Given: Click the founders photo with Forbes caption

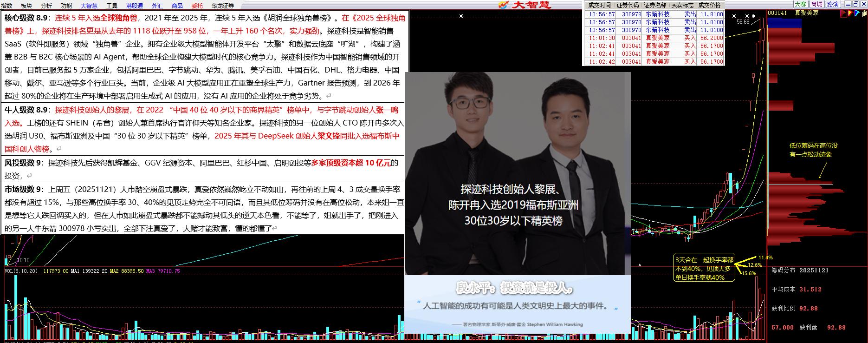Looking at the screenshot, I should pos(518,173).
